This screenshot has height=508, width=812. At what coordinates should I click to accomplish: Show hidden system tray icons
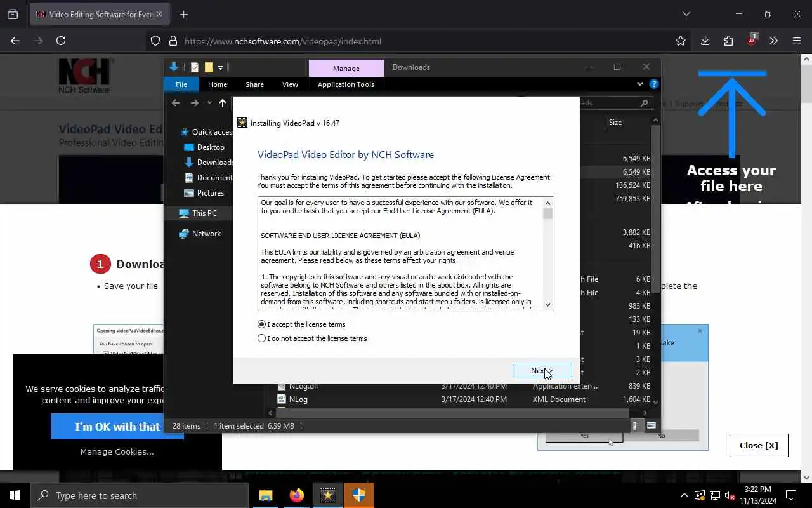684,495
